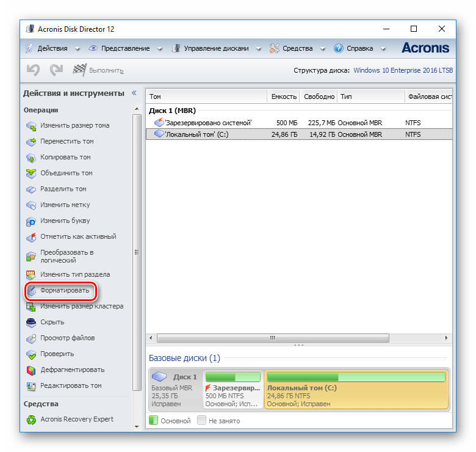Select the Локальный том (C:) row
The width and height of the screenshot is (476, 452).
299,134
